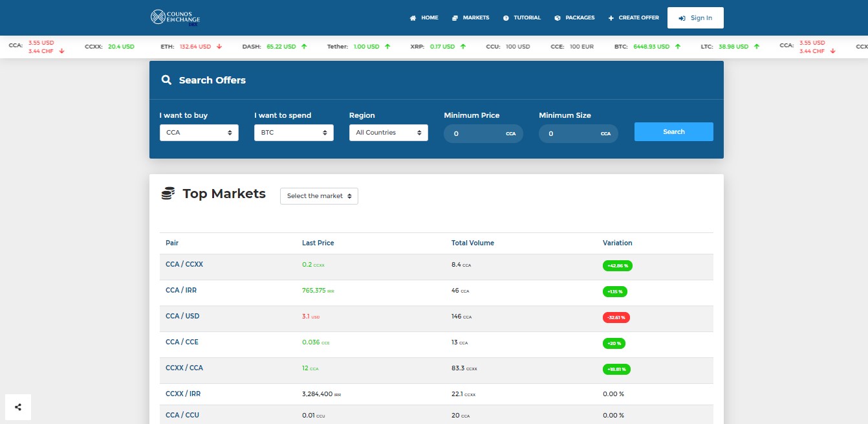Click the green up arrow next to DASH price
This screenshot has height=424, width=868.
tap(304, 47)
